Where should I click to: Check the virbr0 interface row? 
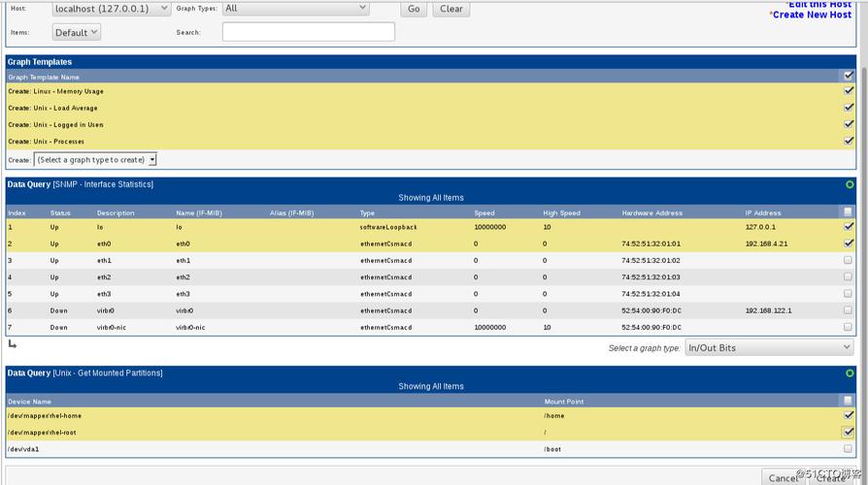pos(848,310)
